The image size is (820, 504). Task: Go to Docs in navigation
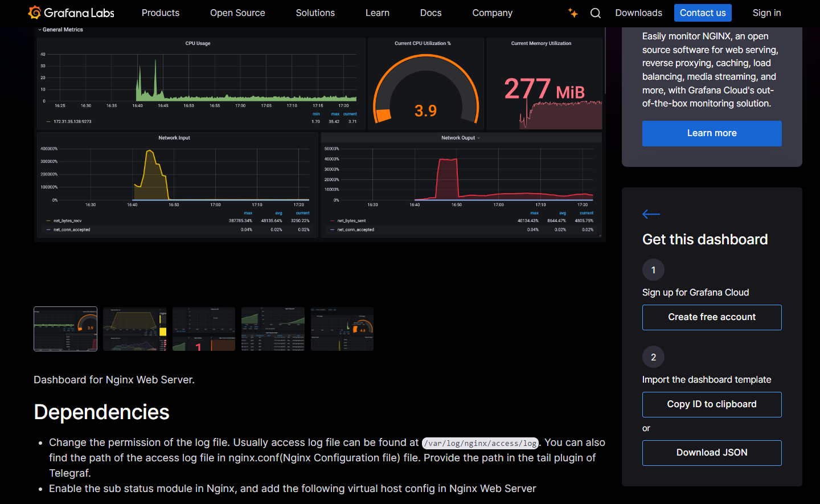[x=430, y=13]
